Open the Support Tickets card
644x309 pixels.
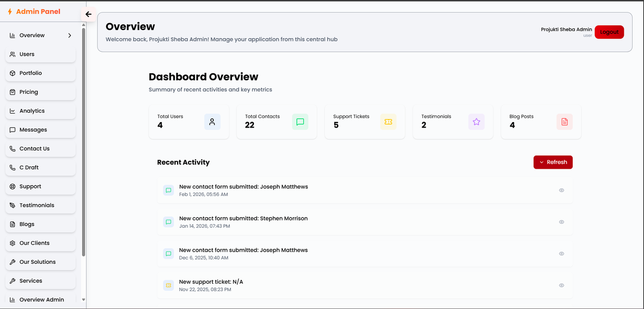[365, 122]
